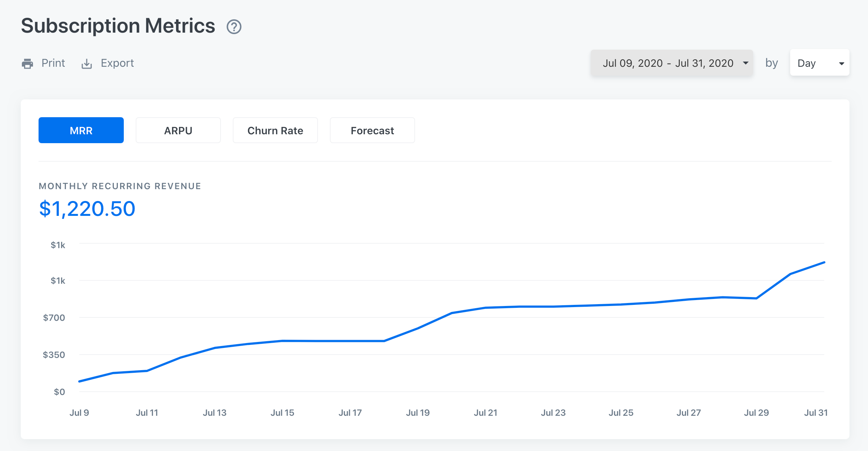Click the Subscription Metrics heading
868x451 pixels.
point(118,26)
